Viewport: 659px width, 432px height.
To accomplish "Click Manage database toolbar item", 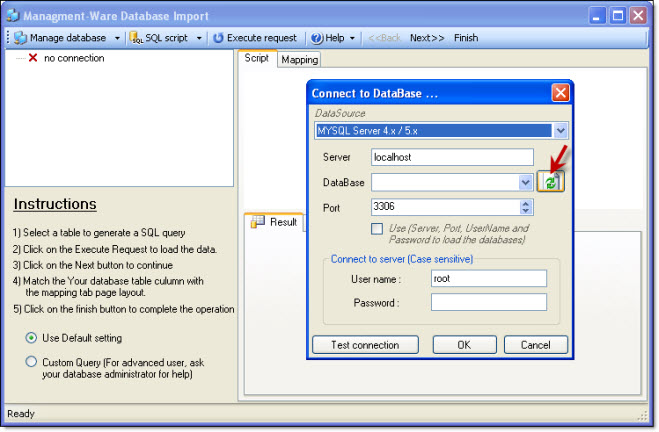I will coord(67,38).
